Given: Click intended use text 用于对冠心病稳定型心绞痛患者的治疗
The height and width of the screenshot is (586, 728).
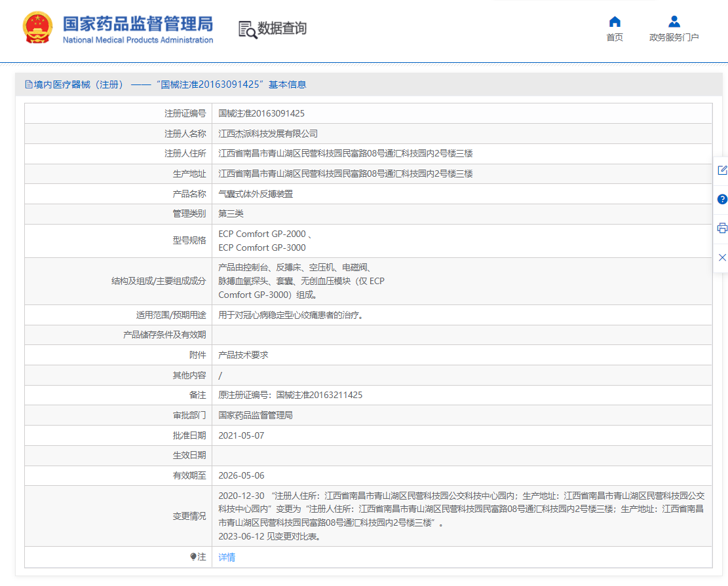Looking at the screenshot, I should tap(291, 316).
